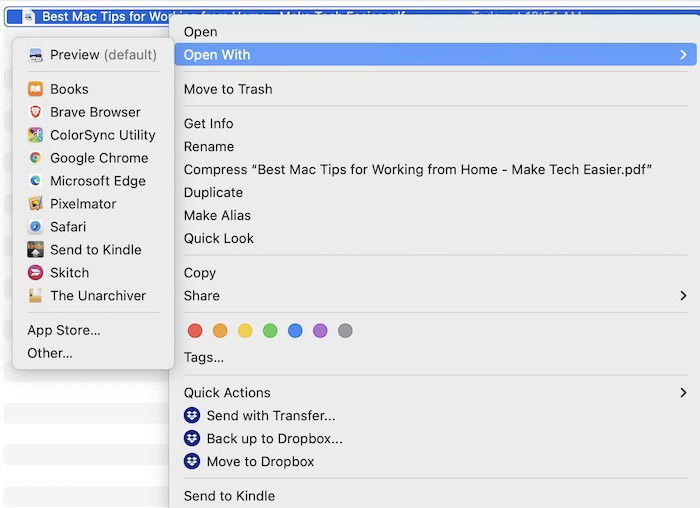The width and height of the screenshot is (700, 508).
Task: Click the Safari compass icon
Action: coord(36,227)
